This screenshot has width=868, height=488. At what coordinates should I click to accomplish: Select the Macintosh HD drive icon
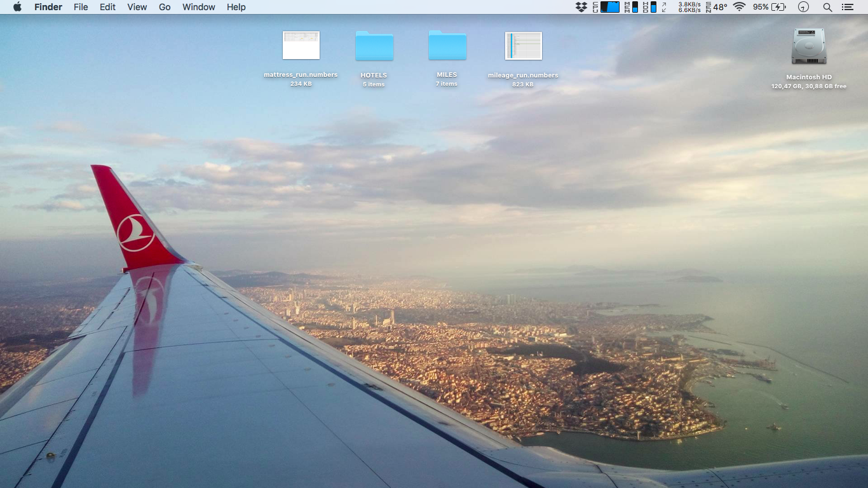coord(809,46)
